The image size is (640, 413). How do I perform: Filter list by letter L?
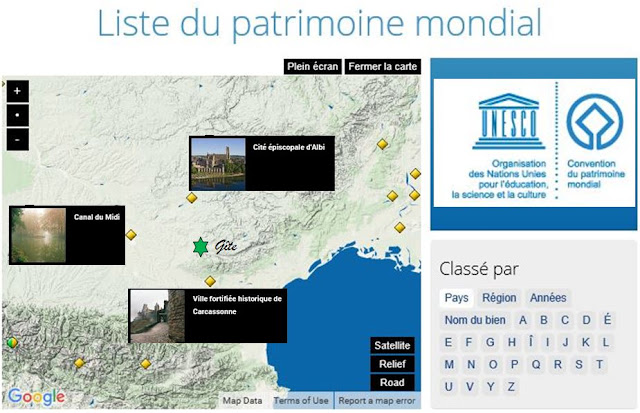[x=606, y=342]
